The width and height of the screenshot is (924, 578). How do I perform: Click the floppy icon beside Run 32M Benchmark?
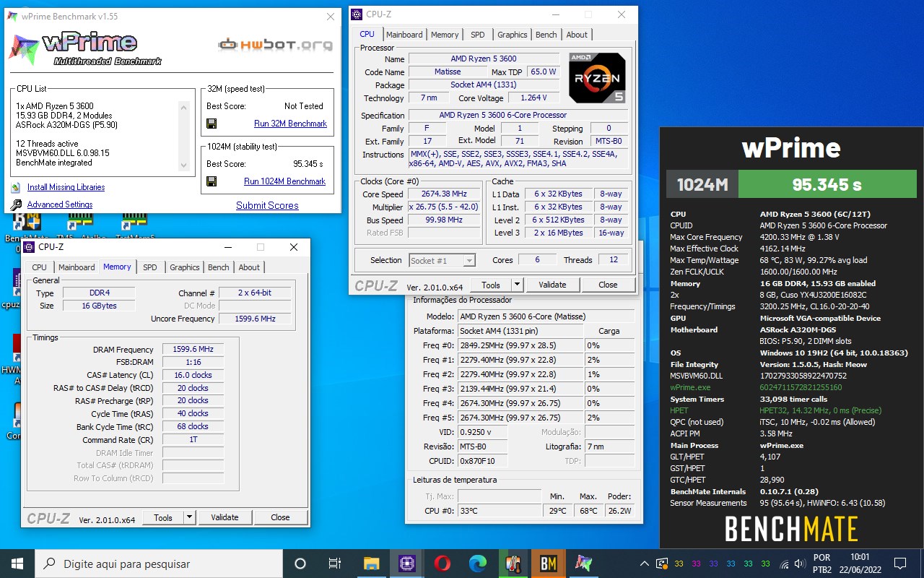pos(212,124)
